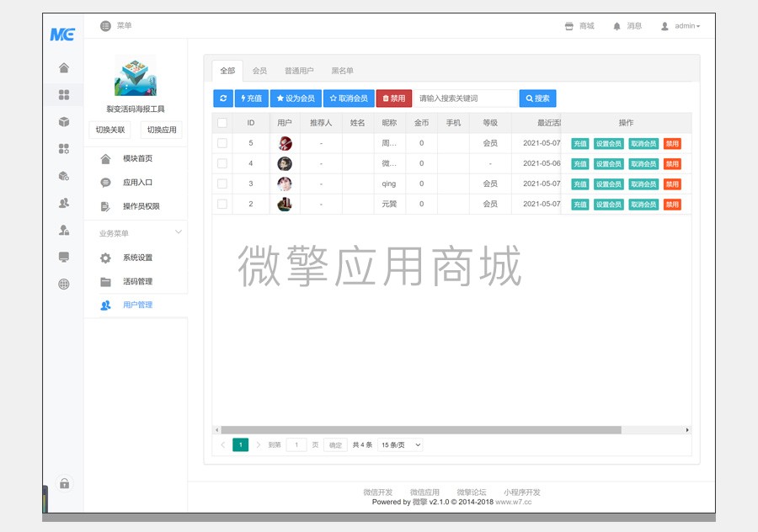打开顶部栏的消息通知铃铛
The height and width of the screenshot is (532, 758).
[616, 25]
